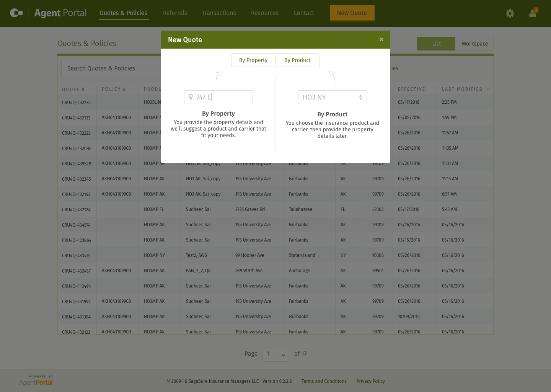551x392 pixels.
Task: Close the New Quote dialog
Action: 381,39
